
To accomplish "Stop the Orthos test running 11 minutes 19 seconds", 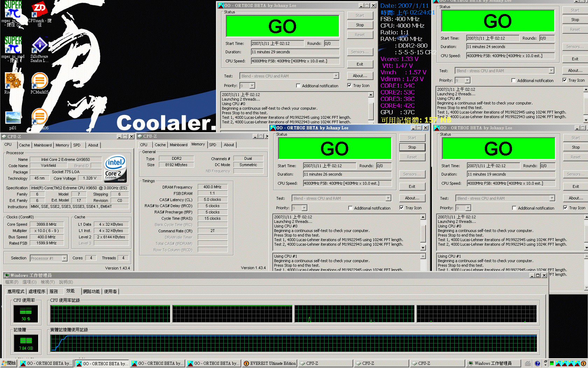I will point(576,147).
